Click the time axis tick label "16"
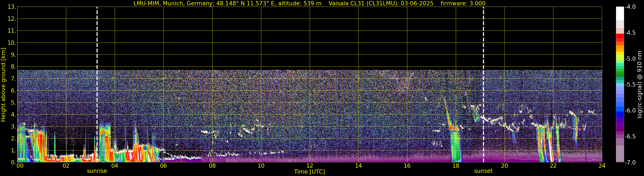The height and width of the screenshot is (176, 644). [x=407, y=166]
